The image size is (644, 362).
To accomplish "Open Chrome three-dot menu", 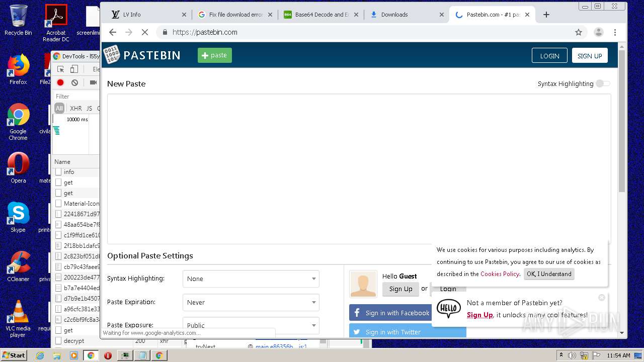I will pos(615,32).
